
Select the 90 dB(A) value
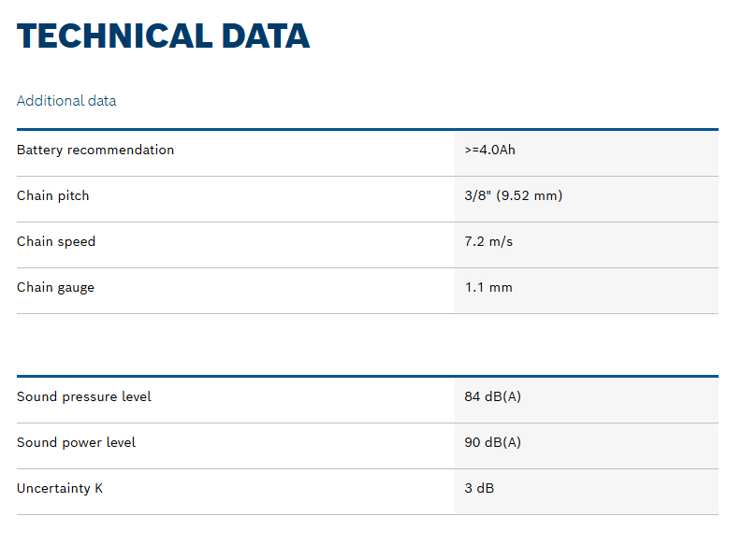(x=492, y=442)
